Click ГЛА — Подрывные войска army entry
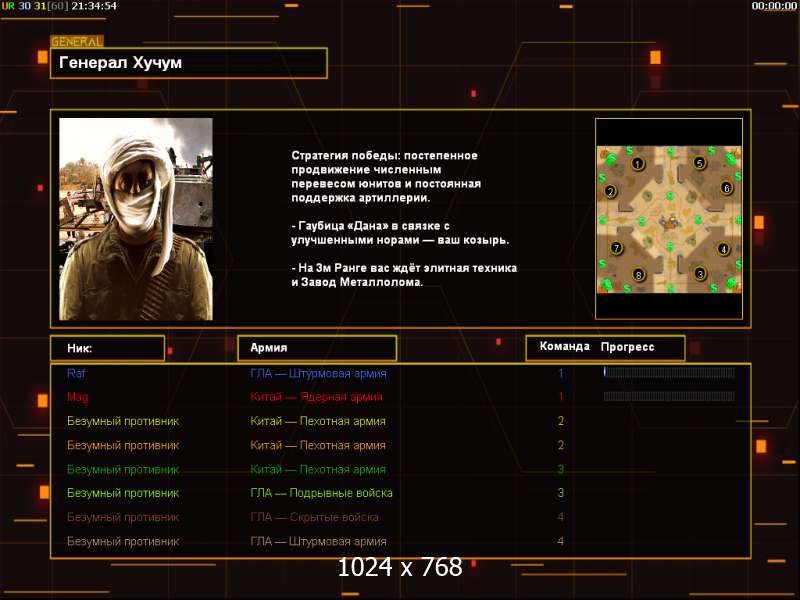The width and height of the screenshot is (800, 600). (321, 493)
